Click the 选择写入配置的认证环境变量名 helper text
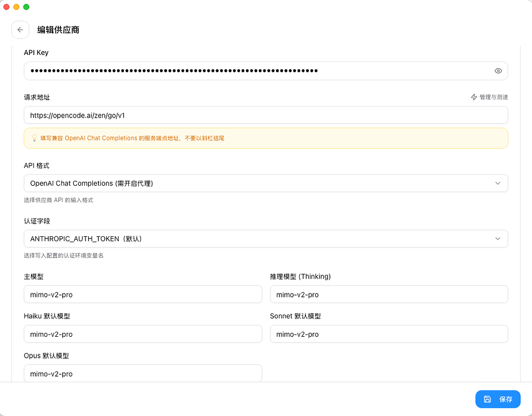The height and width of the screenshot is (416, 532). [63, 256]
